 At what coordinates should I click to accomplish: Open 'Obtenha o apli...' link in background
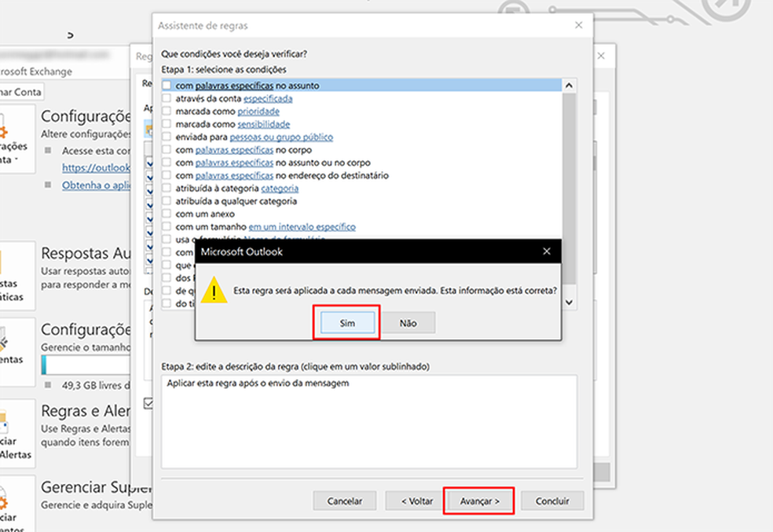(x=96, y=185)
